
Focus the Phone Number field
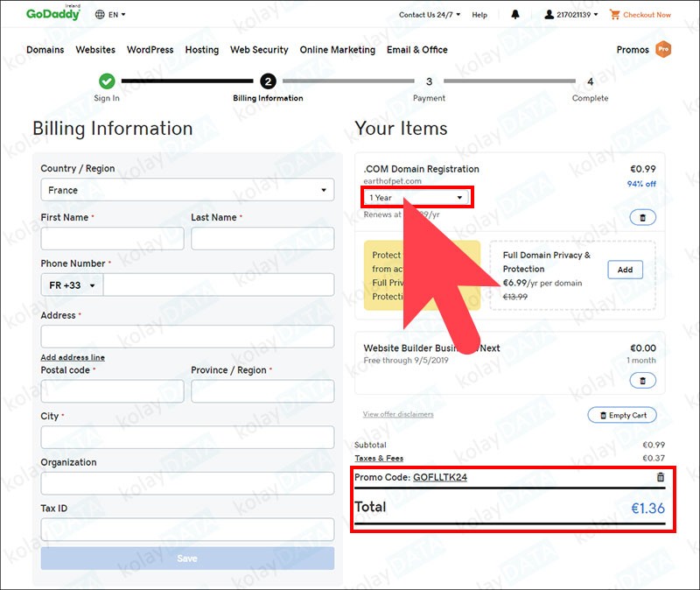click(219, 285)
